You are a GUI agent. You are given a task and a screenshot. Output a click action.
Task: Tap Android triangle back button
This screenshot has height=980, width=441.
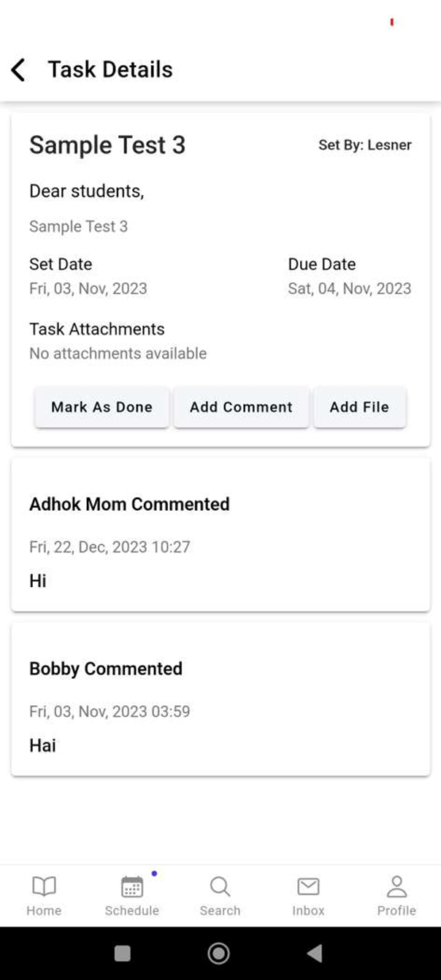pyautogui.click(x=315, y=953)
